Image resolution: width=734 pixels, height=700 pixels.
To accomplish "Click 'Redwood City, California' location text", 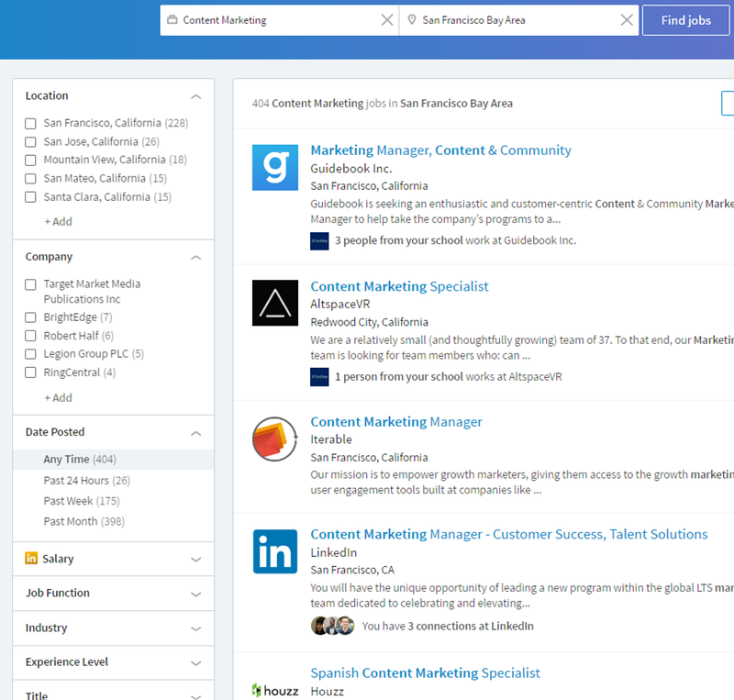I will 370,322.
